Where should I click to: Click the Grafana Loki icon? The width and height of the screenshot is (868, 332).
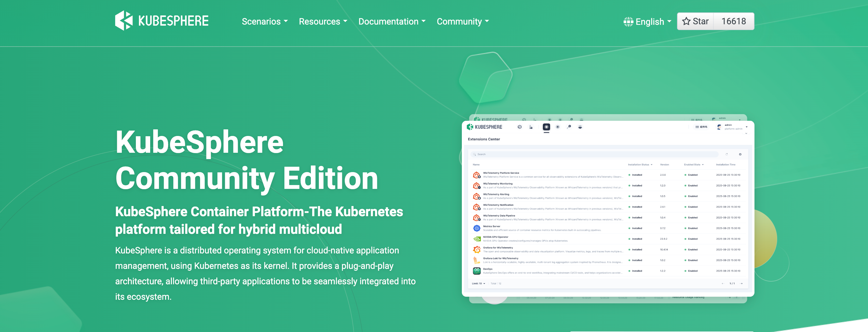tap(476, 260)
